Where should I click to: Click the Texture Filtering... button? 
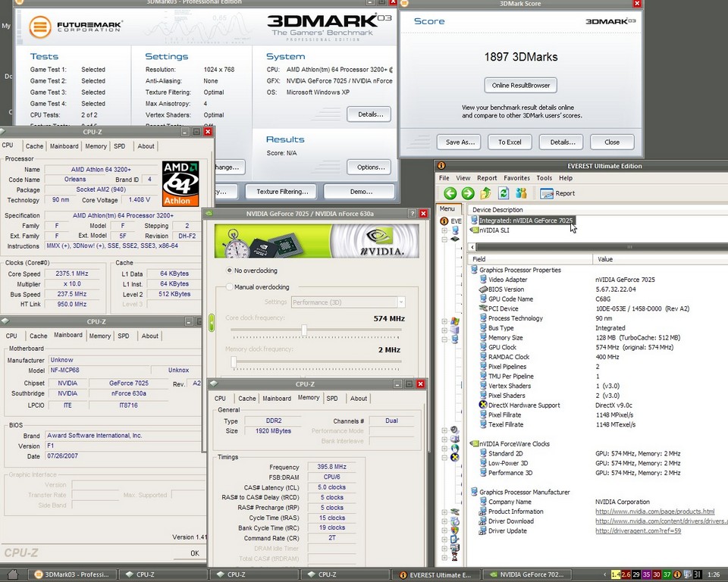282,191
